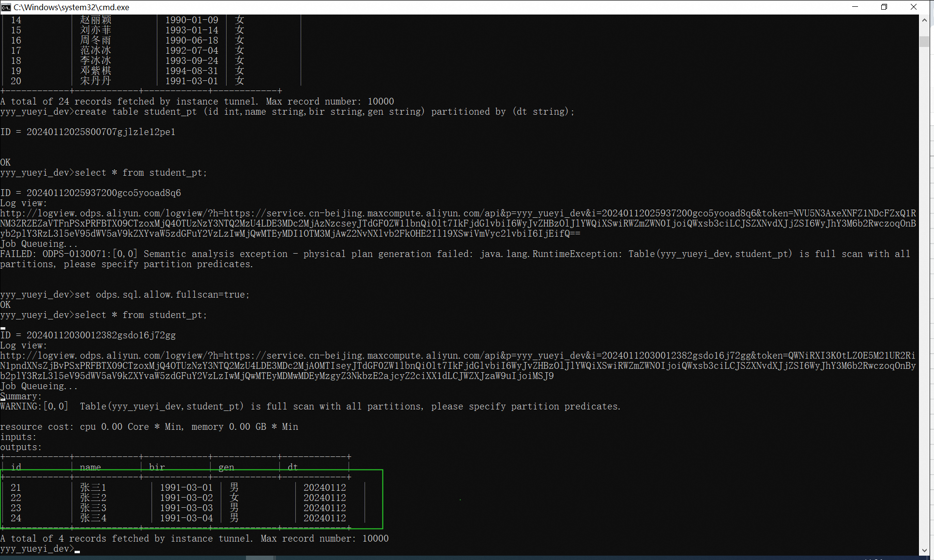Screen dimensions: 934x560
Task: Minimize the cmd.exe window
Action: tap(855, 7)
